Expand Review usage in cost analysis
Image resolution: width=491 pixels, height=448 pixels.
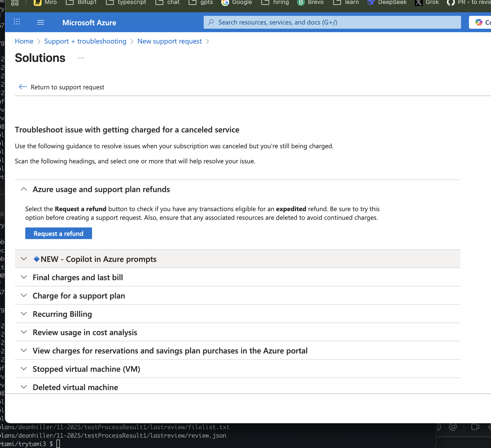(238, 332)
